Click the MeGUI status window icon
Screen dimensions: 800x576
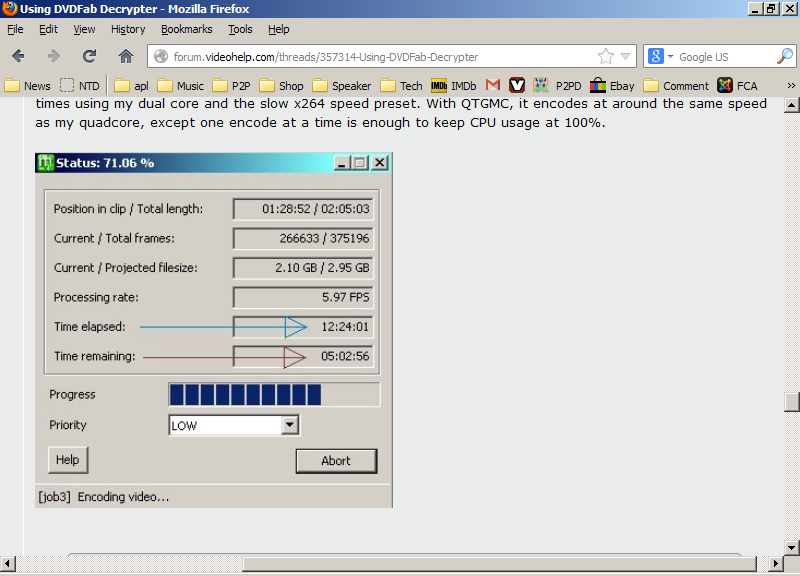pos(46,163)
